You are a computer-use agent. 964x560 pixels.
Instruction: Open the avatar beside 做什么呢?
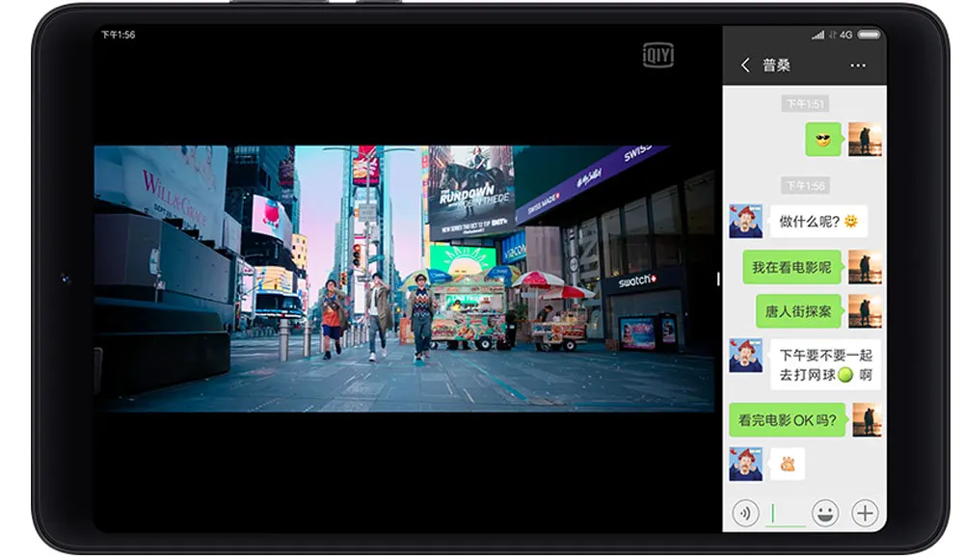pyautogui.click(x=746, y=222)
